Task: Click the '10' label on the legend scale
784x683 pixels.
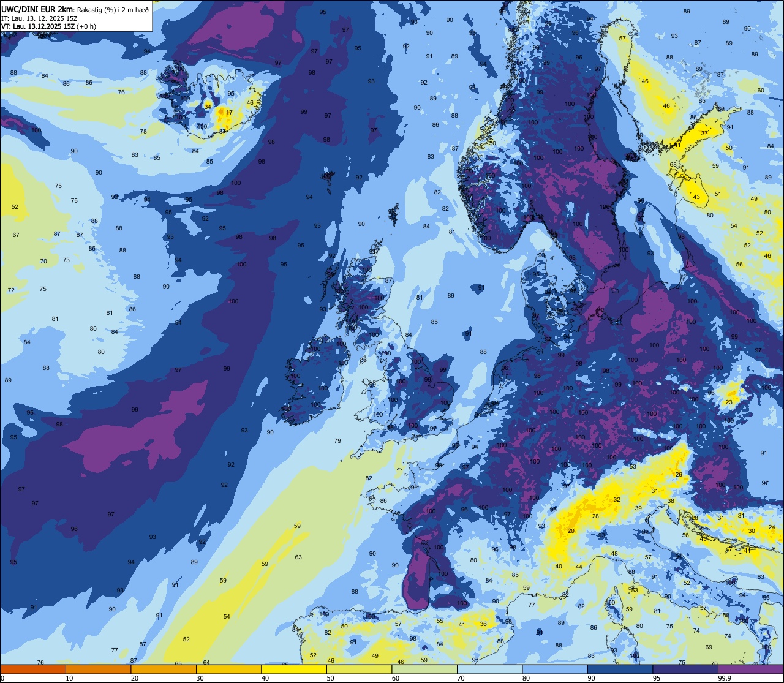Action: click(x=69, y=678)
